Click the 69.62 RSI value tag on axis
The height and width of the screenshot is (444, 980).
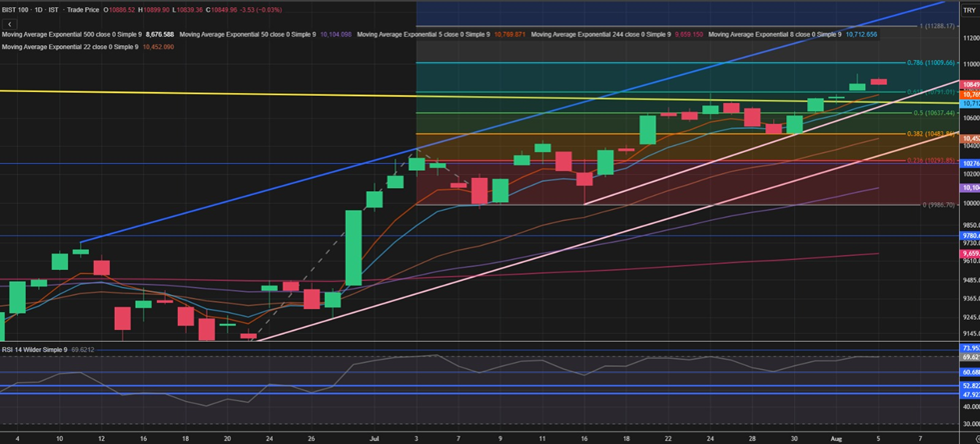(969, 356)
